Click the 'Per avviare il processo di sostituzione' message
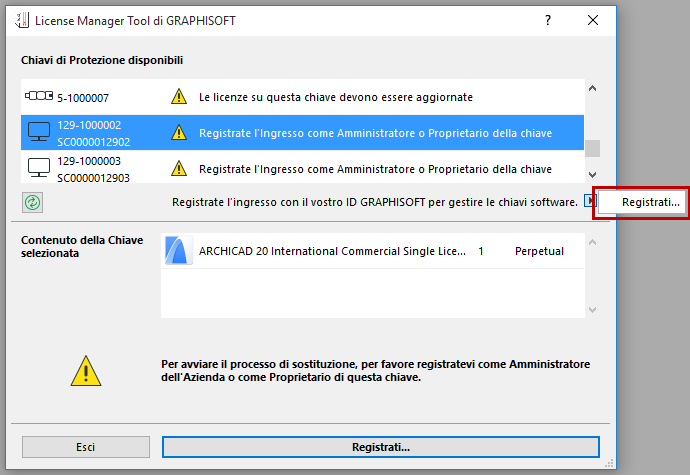 click(375, 371)
